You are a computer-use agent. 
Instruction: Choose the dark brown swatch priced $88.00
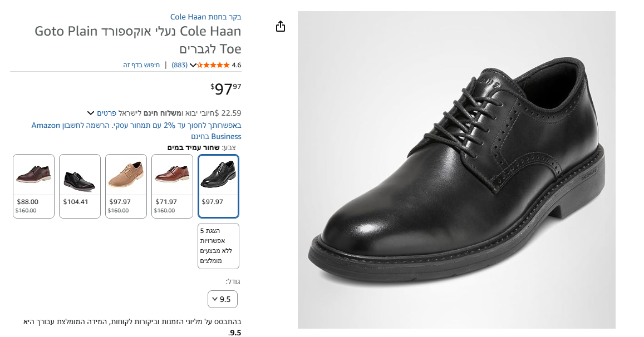(33, 186)
